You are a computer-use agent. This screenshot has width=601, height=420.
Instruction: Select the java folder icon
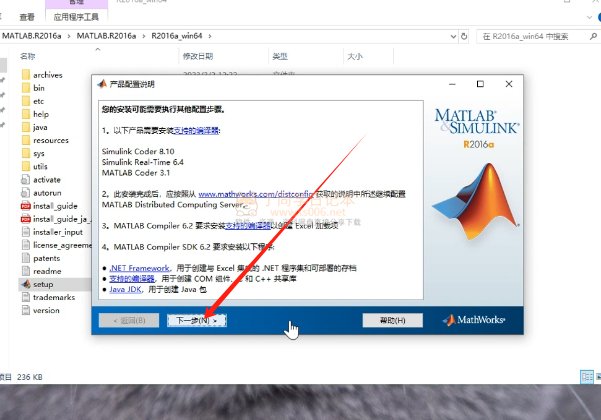[x=26, y=127]
